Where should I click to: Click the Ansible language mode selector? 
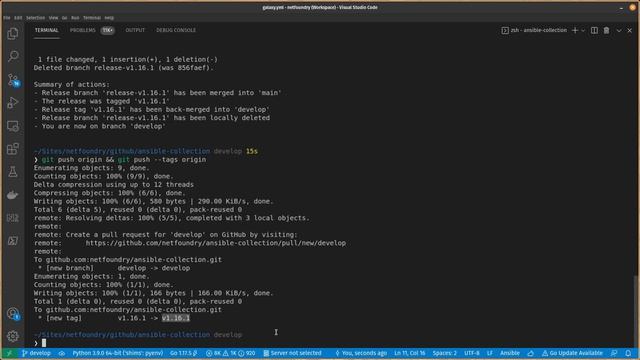[510, 353]
